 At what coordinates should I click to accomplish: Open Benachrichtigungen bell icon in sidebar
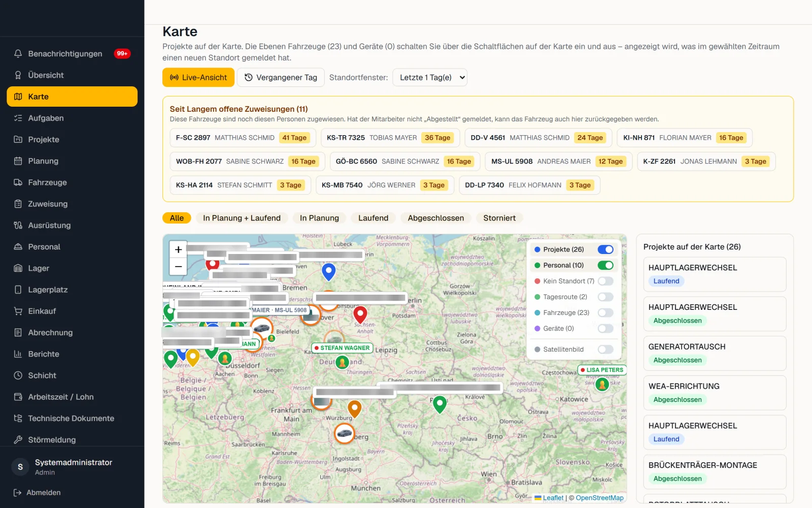coord(18,53)
